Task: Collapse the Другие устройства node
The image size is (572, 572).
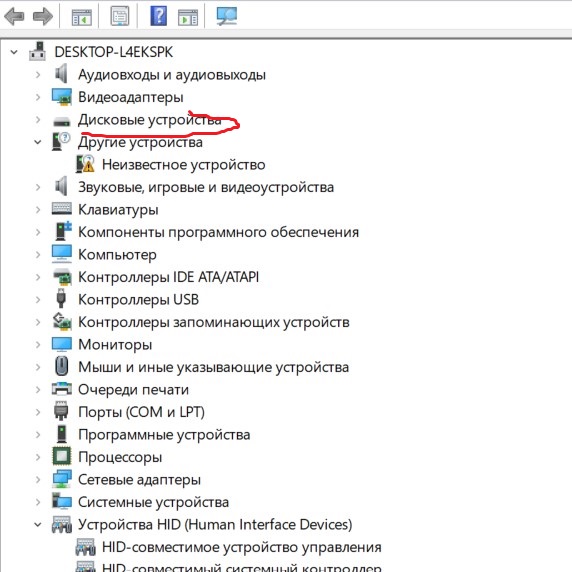Action: pos(38,142)
